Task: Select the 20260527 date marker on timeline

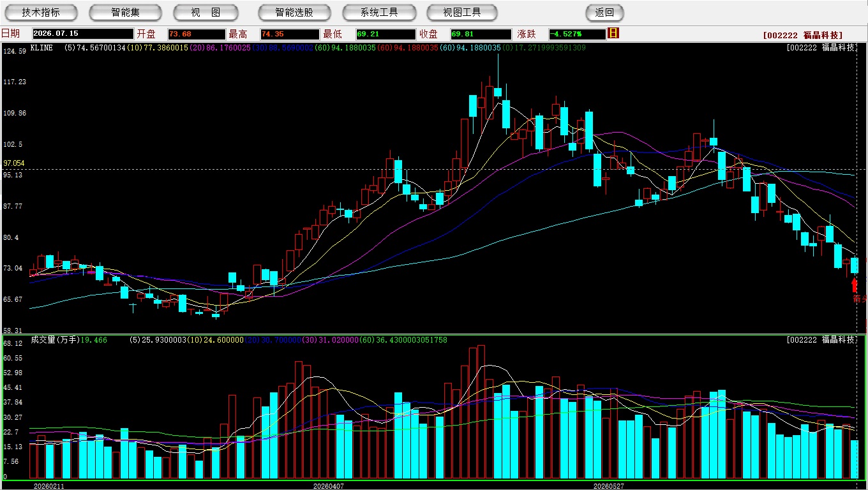Action: [608, 486]
